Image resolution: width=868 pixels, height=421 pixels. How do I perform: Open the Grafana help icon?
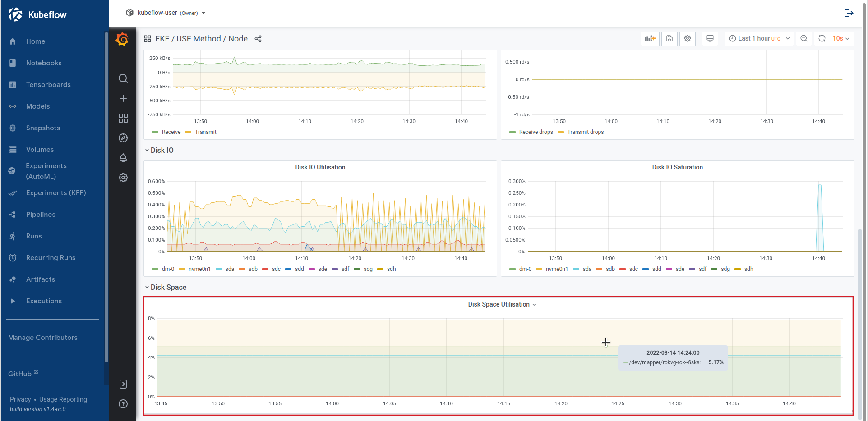[x=123, y=404]
